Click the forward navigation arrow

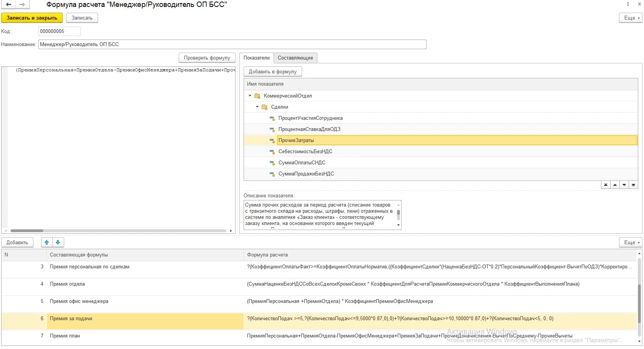pyautogui.click(x=22, y=5)
